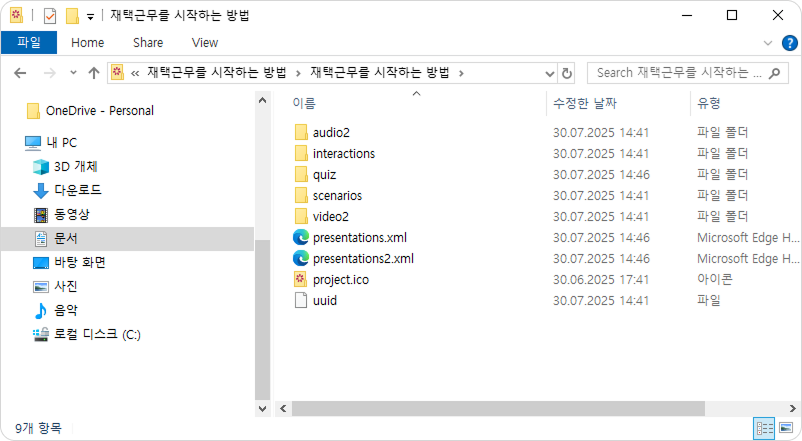Expand the ribbon with the chevron
802x441 pixels.
click(768, 43)
